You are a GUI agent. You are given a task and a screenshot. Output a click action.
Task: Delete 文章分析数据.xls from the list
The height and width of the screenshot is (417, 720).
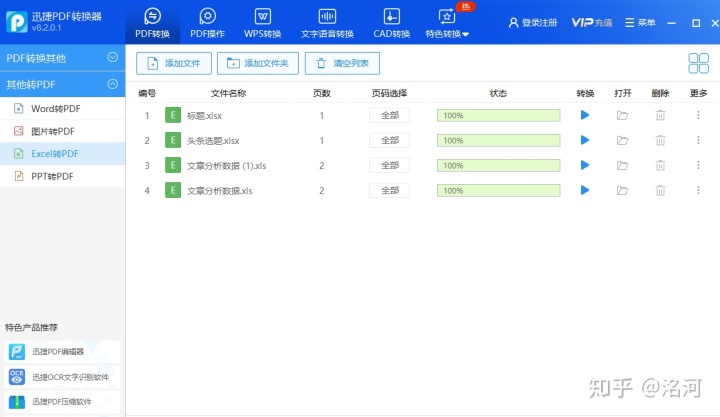point(660,190)
